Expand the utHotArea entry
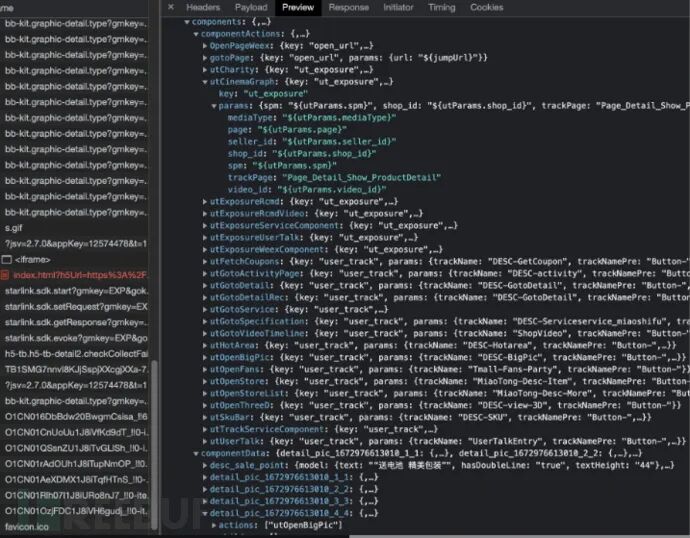 pyautogui.click(x=205, y=345)
